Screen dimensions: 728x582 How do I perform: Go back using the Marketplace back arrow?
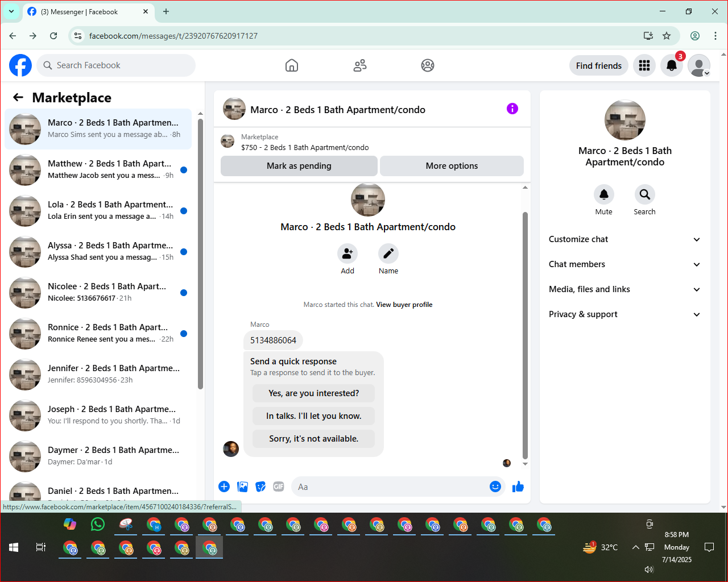[x=18, y=97]
